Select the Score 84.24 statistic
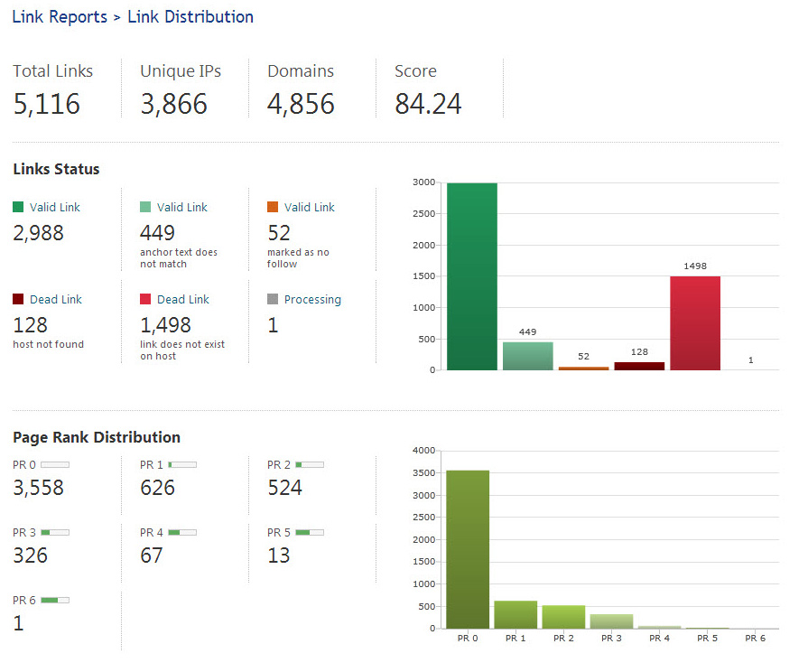Viewport: 808px width, 672px height. coord(428,90)
